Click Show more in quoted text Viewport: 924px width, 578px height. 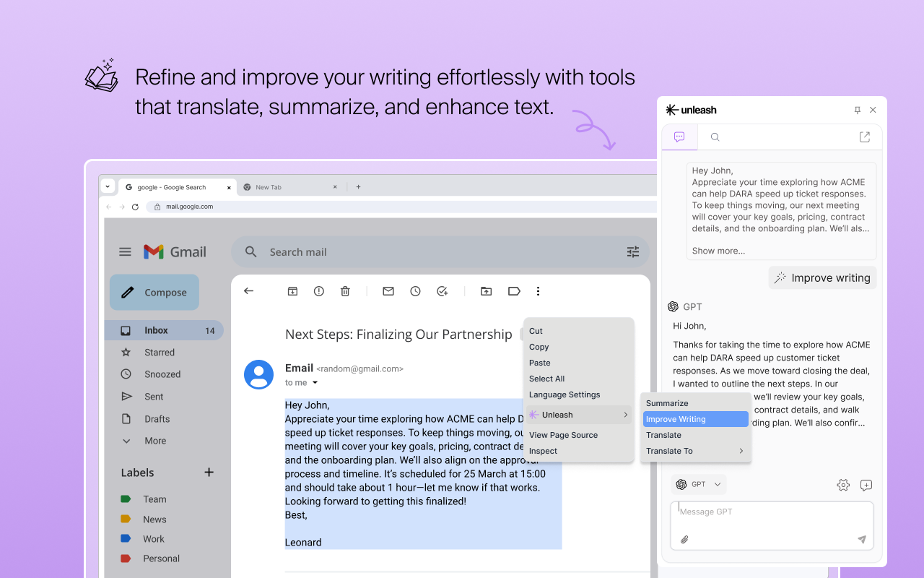(x=718, y=251)
